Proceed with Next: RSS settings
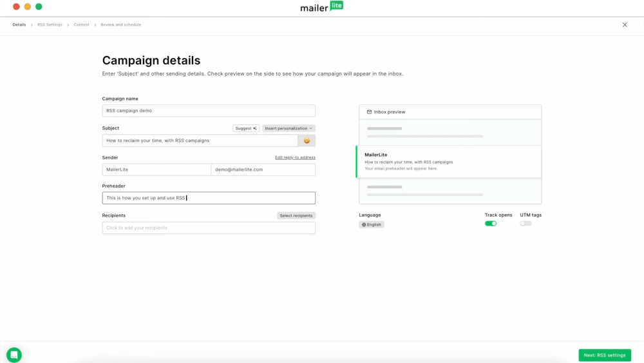 click(605, 355)
